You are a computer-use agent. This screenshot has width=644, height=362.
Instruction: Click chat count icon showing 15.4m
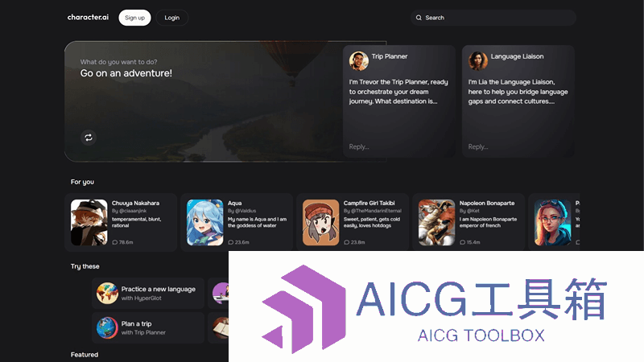click(462, 242)
